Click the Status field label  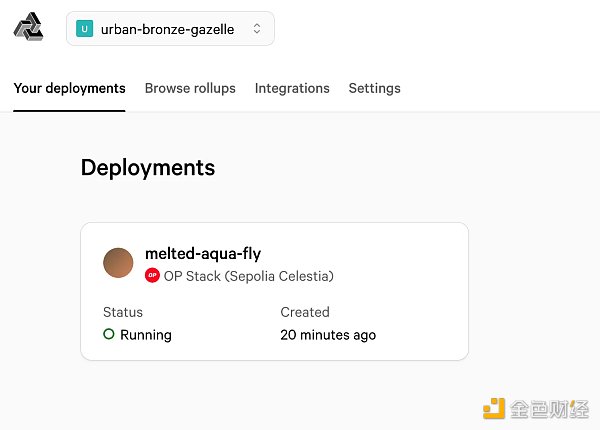tap(123, 312)
